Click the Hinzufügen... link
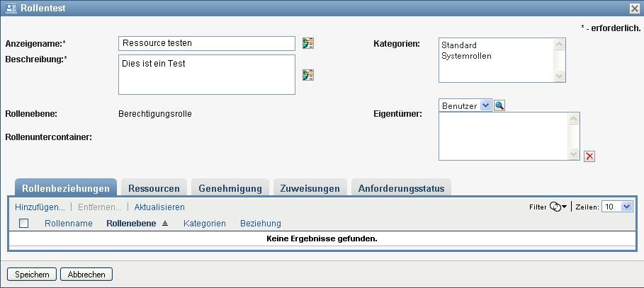The width and height of the screenshot is (644, 288). 40,207
